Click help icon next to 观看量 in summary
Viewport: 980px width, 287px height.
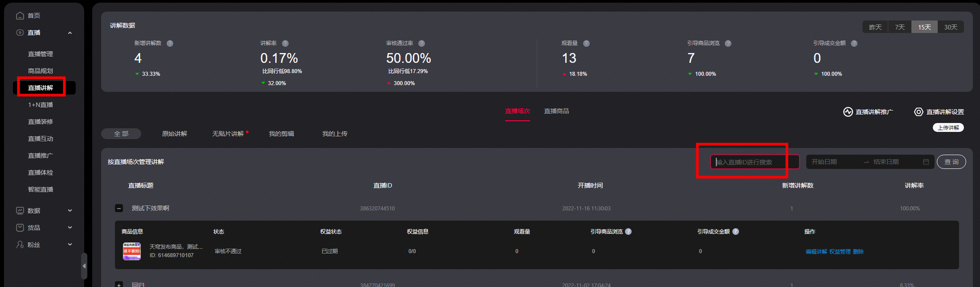(x=586, y=43)
